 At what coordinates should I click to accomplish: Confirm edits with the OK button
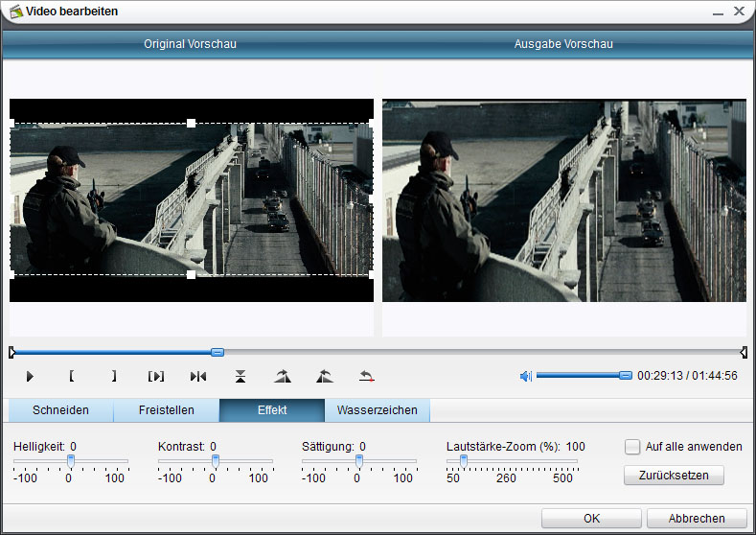(591, 518)
